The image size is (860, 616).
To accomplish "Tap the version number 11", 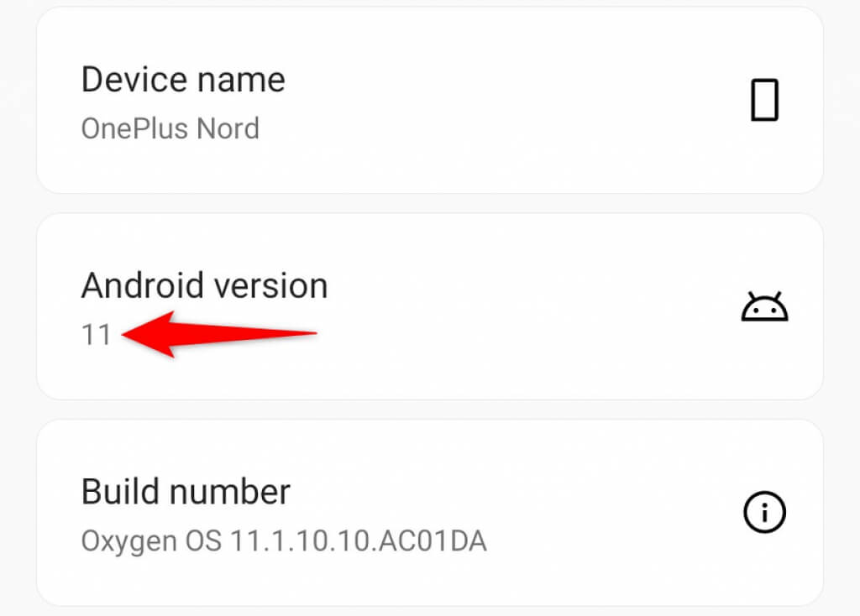I will point(96,335).
